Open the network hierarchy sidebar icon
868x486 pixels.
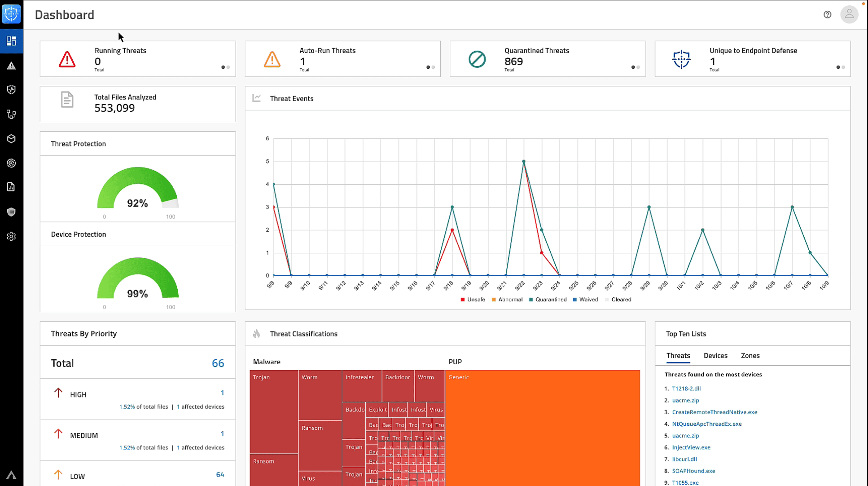click(x=11, y=115)
